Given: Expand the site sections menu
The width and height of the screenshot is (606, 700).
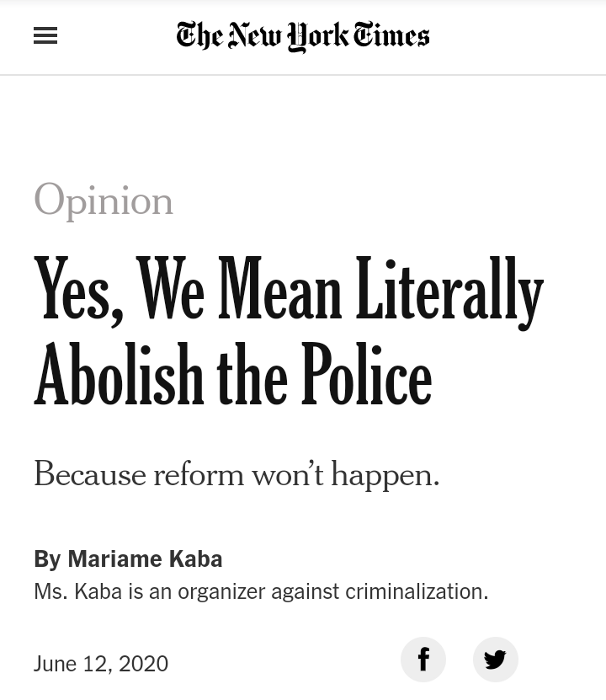Looking at the screenshot, I should (x=45, y=35).
